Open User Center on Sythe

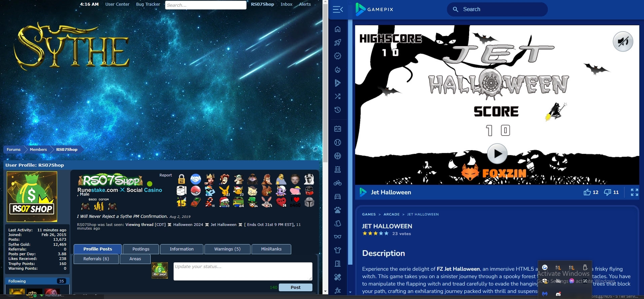pos(117,4)
